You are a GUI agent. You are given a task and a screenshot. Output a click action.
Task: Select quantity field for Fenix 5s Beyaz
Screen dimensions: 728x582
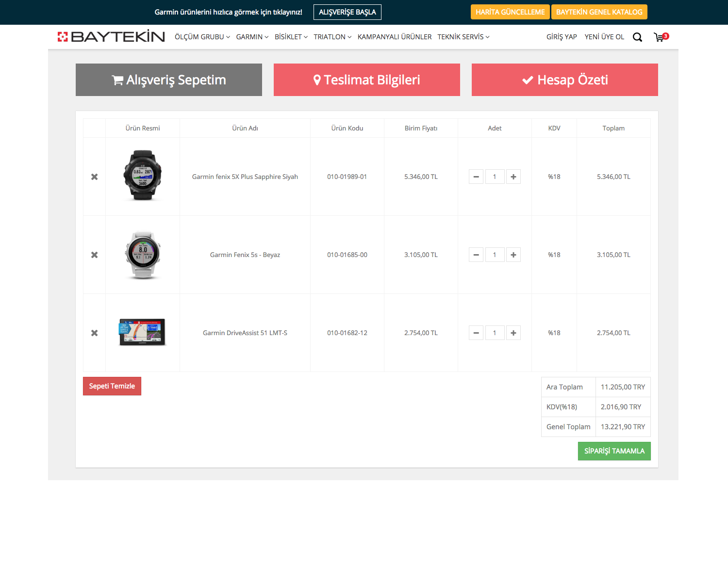pos(495,255)
